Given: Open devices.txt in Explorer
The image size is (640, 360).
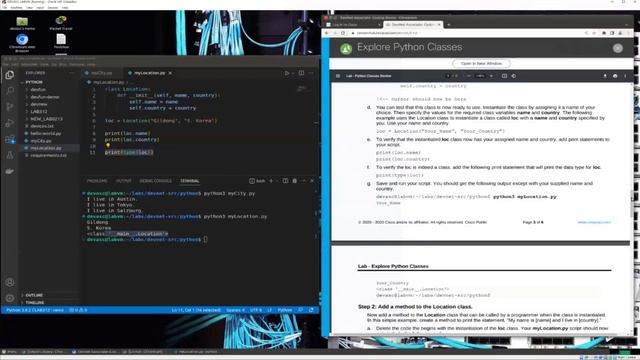Looking at the screenshot, I should pos(42,126).
